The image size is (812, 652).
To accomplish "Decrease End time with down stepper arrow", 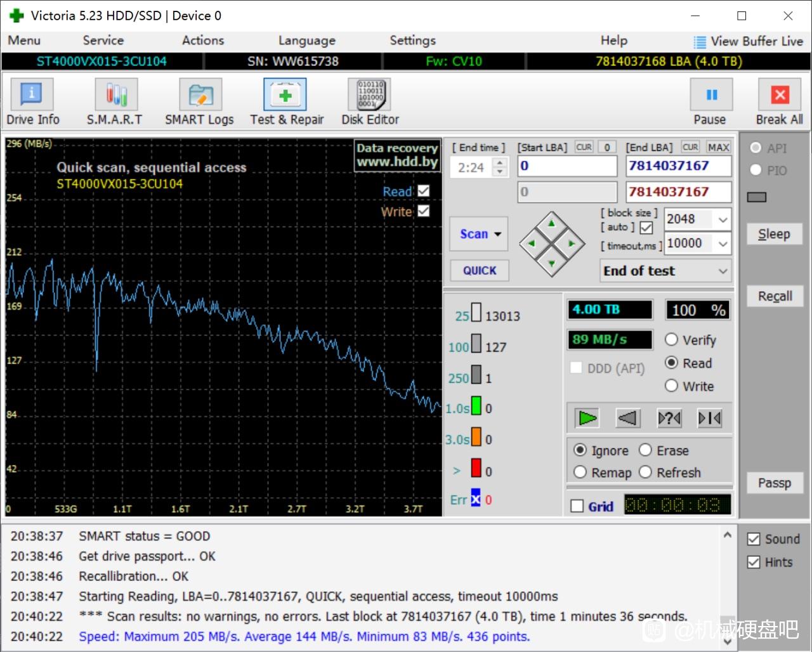I will coord(501,173).
